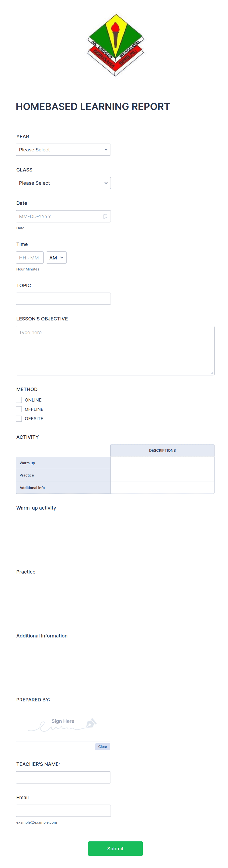Open the YEAR selection dropdown
This screenshot has width=228, height=868.
(63, 150)
